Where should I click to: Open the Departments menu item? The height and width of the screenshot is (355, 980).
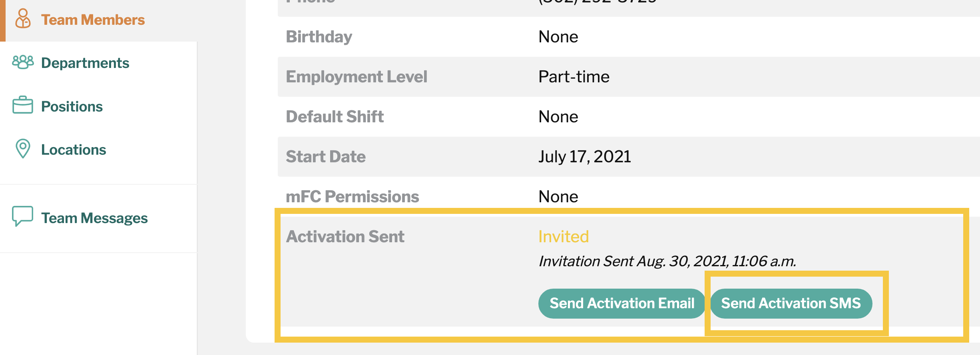[x=85, y=63]
